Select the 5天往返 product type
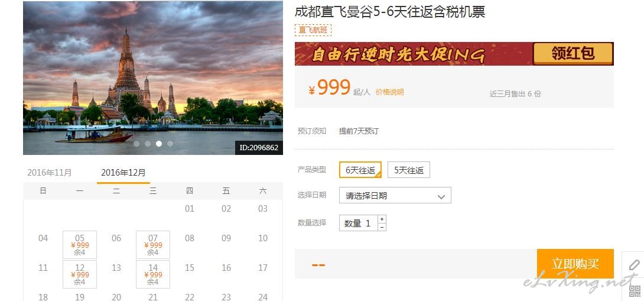This screenshot has width=644, height=301. tap(409, 170)
